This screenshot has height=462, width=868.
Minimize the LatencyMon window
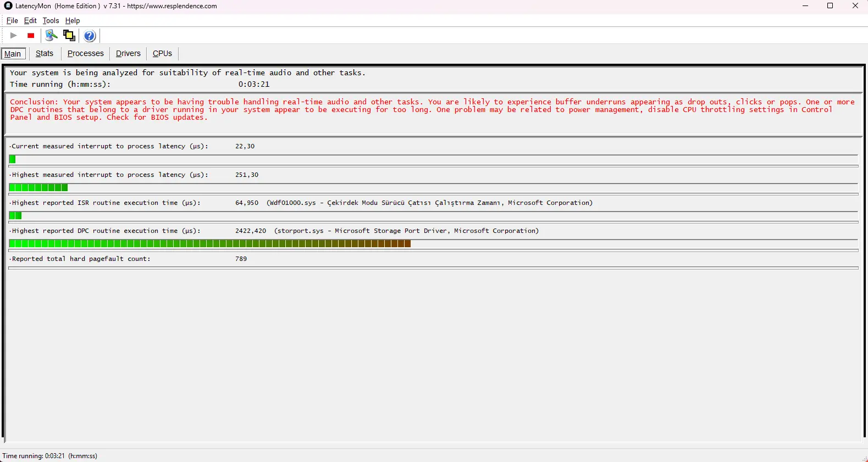[805, 6]
